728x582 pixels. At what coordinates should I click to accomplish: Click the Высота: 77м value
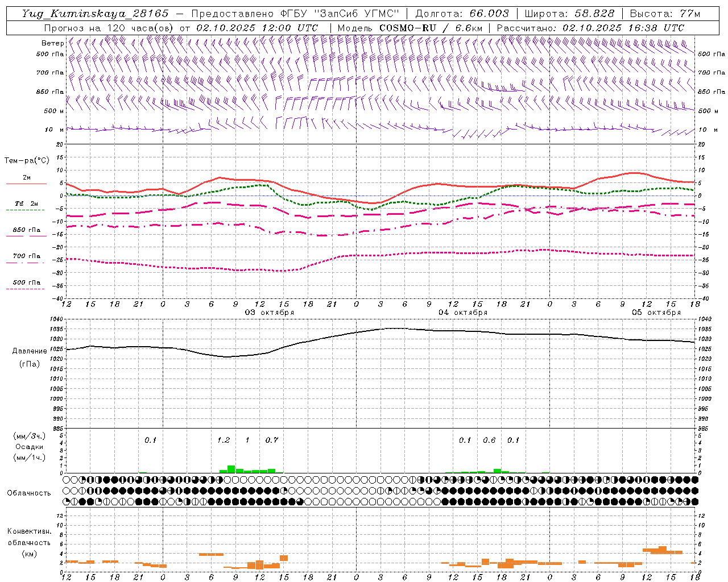(665, 14)
